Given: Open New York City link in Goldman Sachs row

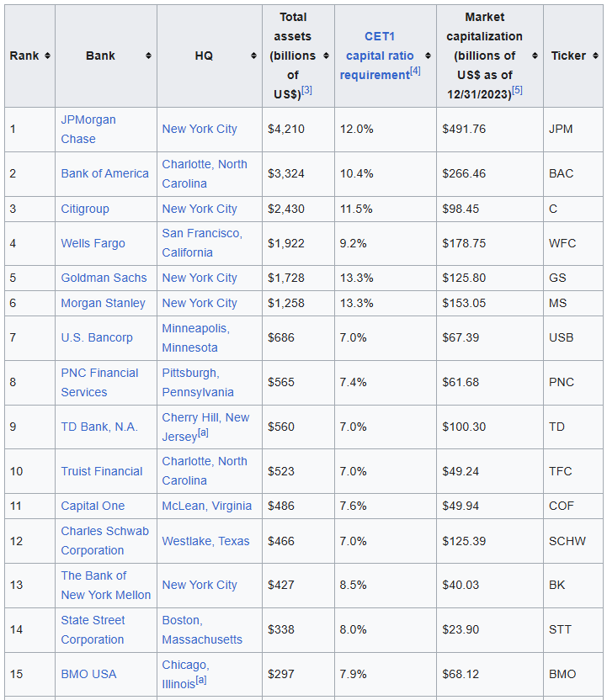Looking at the screenshot, I should pos(200,278).
